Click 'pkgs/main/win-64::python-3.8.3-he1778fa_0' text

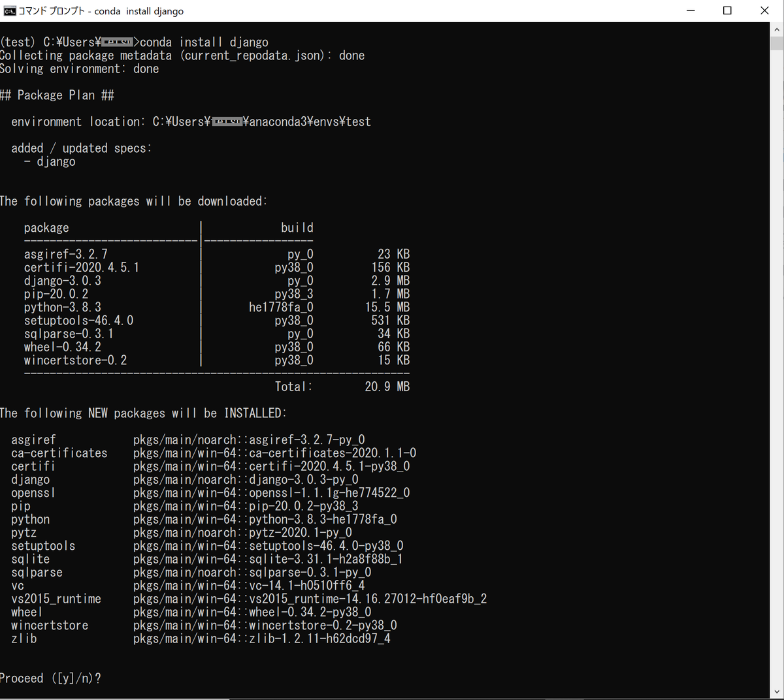[265, 520]
